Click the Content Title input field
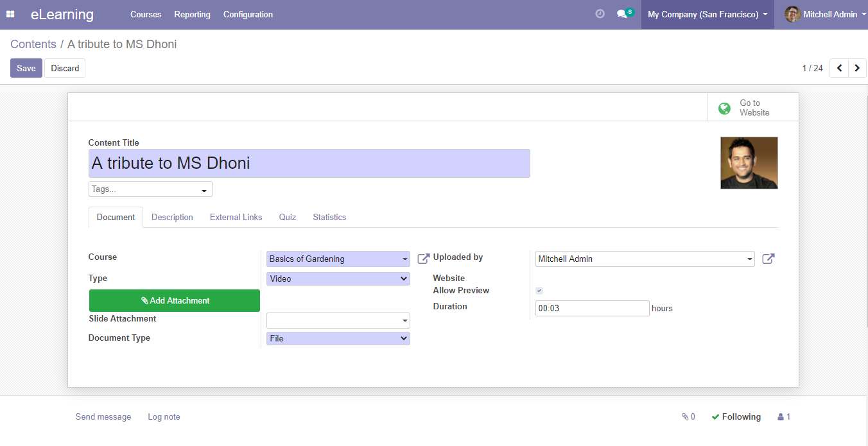The image size is (868, 446). coord(309,163)
